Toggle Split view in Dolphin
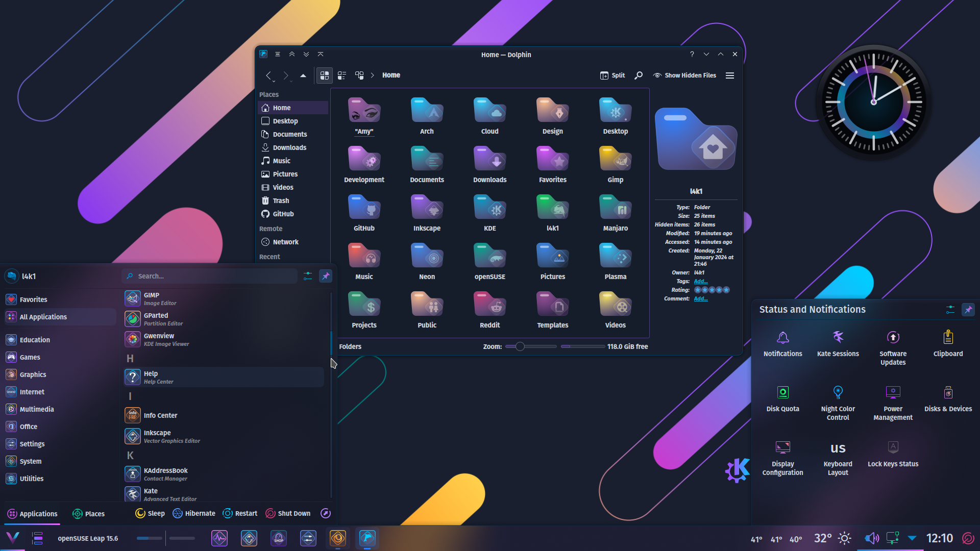980x551 pixels. tap(612, 76)
